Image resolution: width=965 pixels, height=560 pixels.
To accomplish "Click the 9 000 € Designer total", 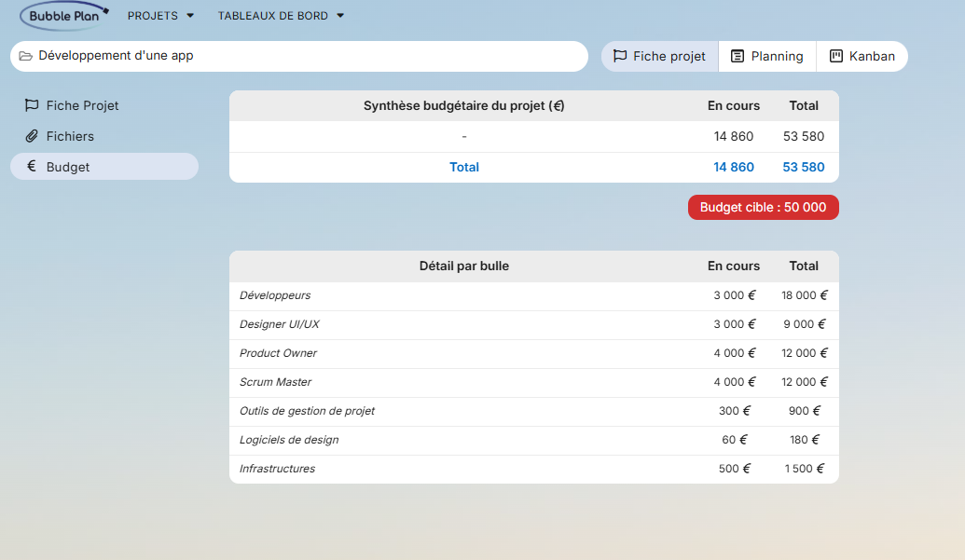I will pos(805,324).
